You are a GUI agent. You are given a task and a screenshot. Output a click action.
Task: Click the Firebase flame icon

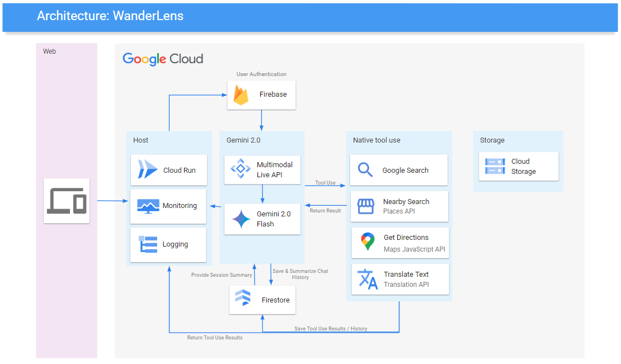(x=241, y=95)
